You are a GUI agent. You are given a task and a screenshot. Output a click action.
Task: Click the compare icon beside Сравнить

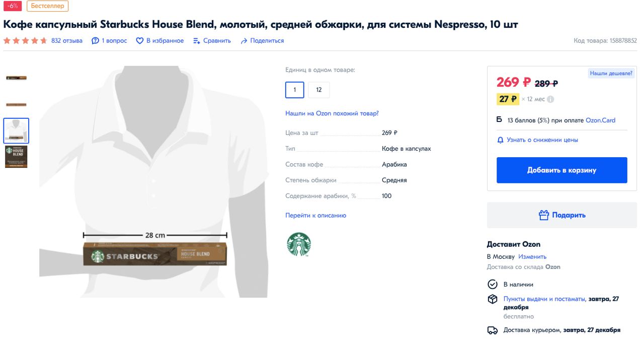pyautogui.click(x=197, y=41)
